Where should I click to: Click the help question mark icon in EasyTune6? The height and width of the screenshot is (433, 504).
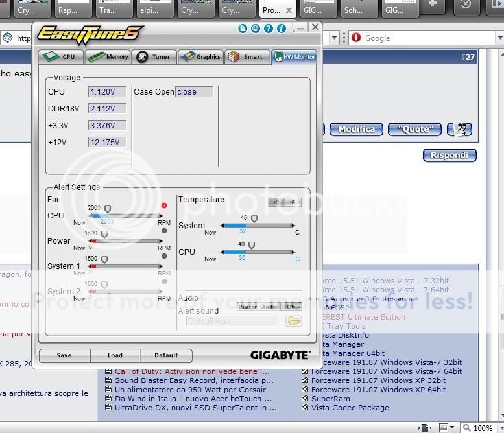pos(282,29)
